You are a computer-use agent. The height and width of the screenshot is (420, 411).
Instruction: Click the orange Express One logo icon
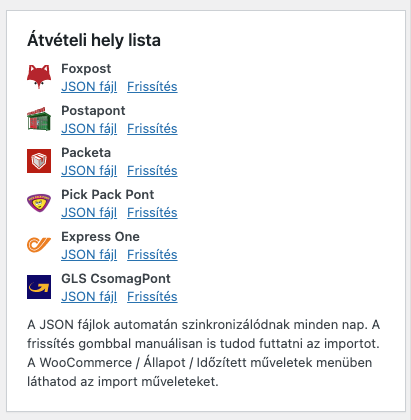39,245
